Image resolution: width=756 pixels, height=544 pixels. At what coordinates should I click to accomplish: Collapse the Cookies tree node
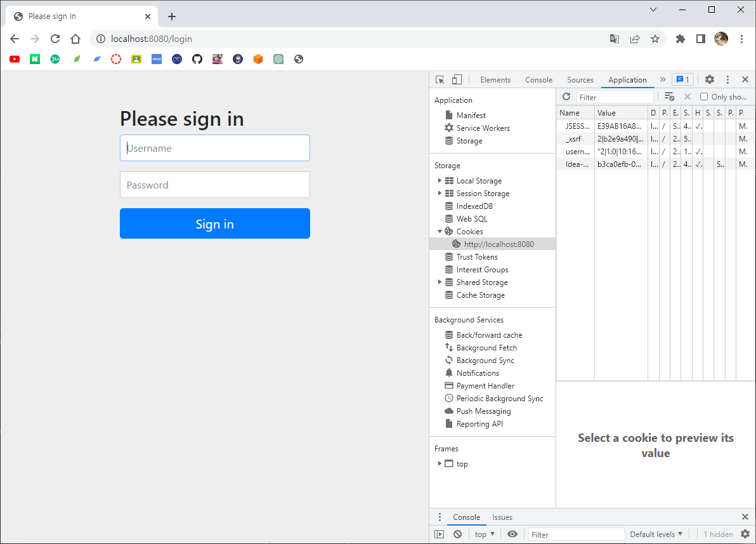pos(440,231)
